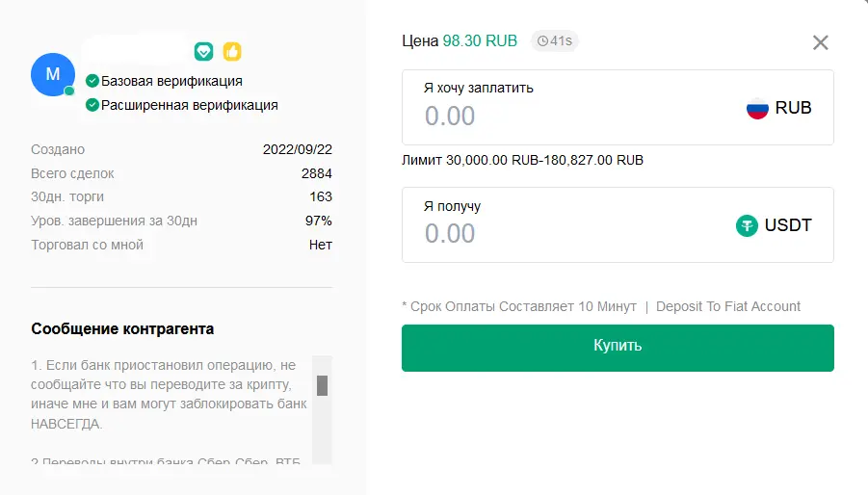Click the "Сообщение контрагента" heading
This screenshot has width=868, height=495.
click(122, 329)
